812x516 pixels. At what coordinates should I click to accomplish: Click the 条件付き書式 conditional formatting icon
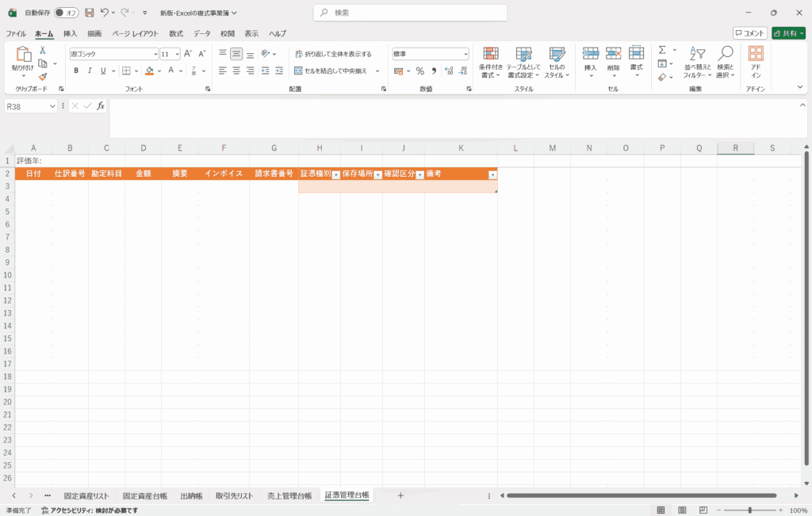point(491,62)
